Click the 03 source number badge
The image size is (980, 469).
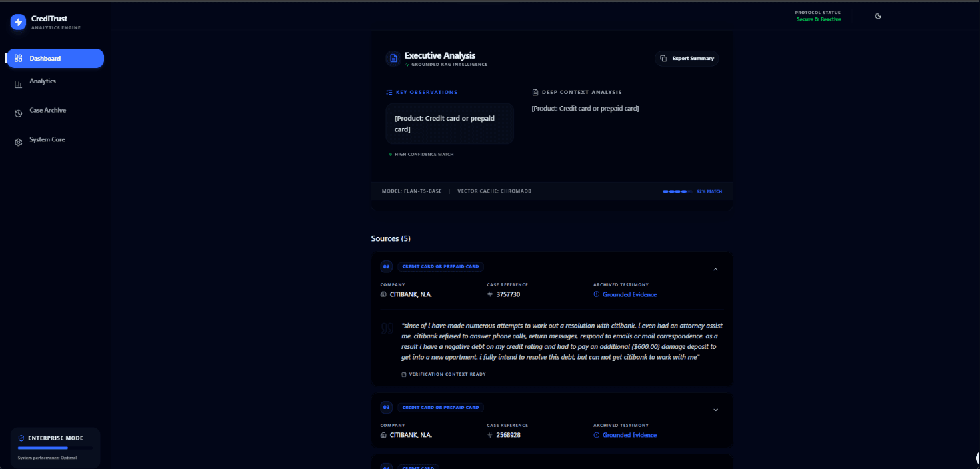tap(387, 407)
